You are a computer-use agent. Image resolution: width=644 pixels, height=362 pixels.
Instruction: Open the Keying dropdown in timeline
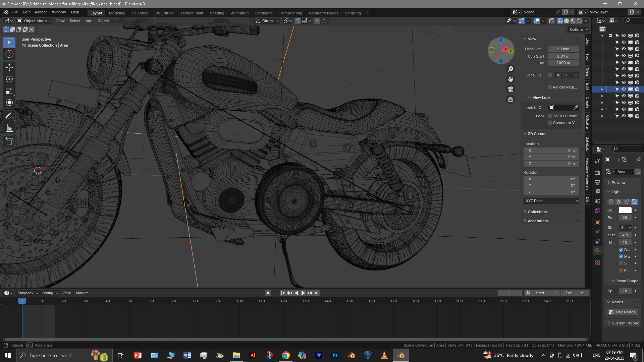coord(50,293)
